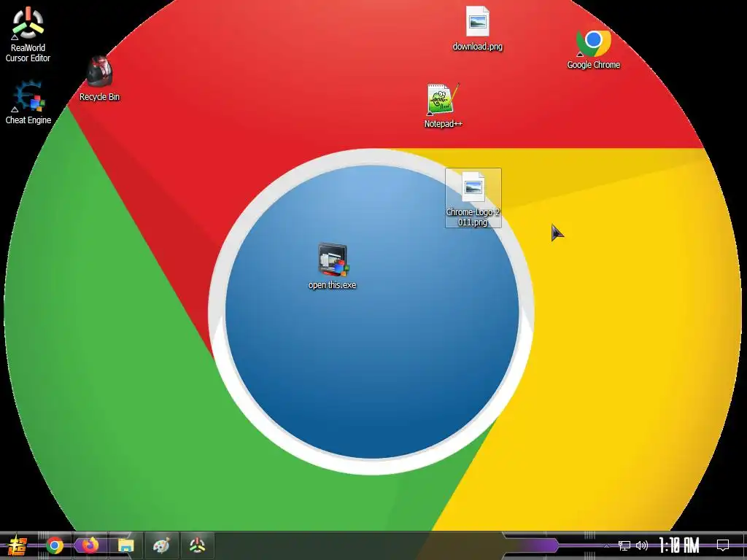
Task: Show hidden system tray icons
Action: (606, 545)
